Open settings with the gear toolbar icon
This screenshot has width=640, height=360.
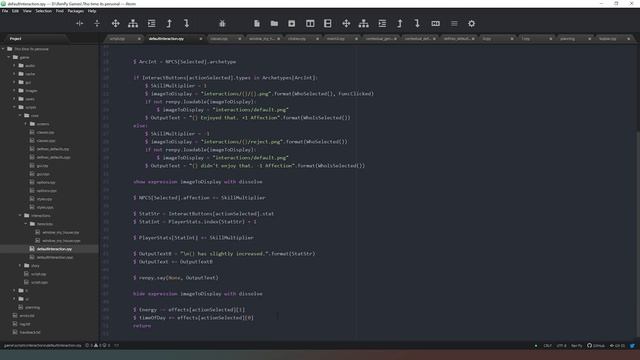pyautogui.click(x=471, y=24)
